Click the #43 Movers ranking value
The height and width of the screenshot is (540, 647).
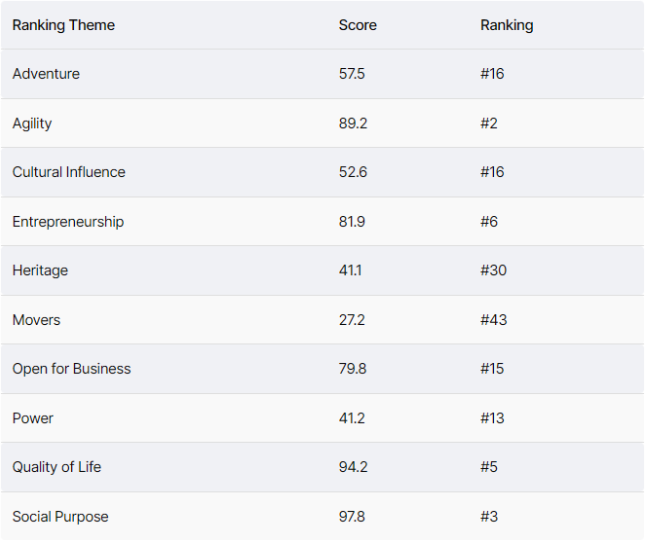pyautogui.click(x=494, y=320)
